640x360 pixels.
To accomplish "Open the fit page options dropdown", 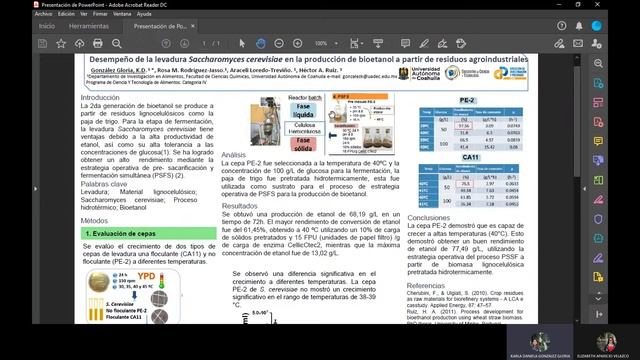I will [x=356, y=43].
